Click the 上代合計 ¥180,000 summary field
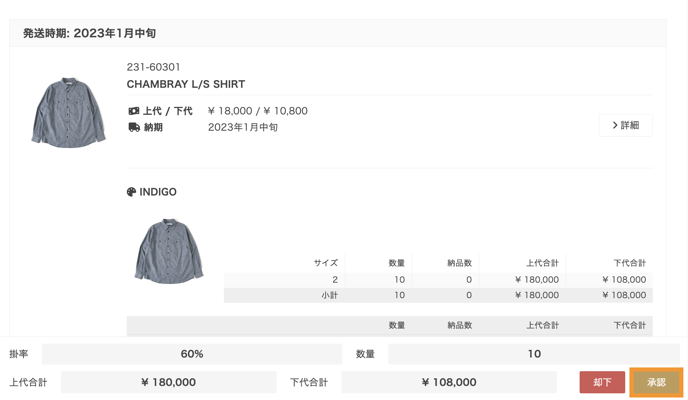The height and width of the screenshot is (400, 688). 168,382
